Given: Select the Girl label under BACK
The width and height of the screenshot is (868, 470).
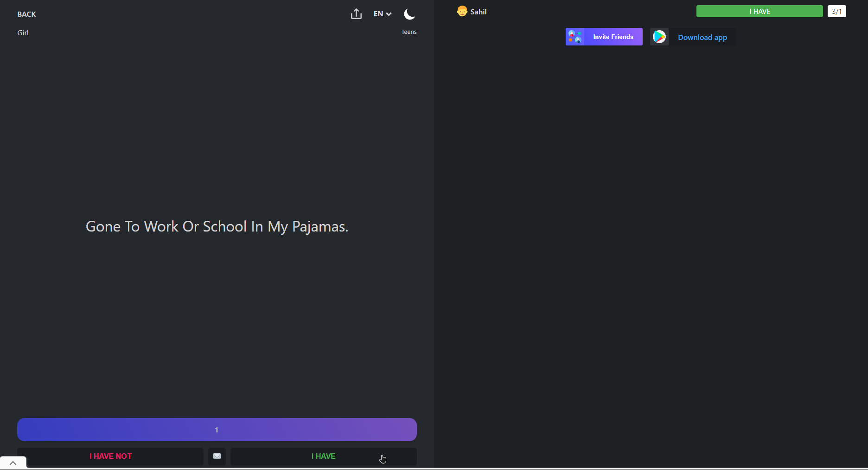Looking at the screenshot, I should pyautogui.click(x=23, y=32).
